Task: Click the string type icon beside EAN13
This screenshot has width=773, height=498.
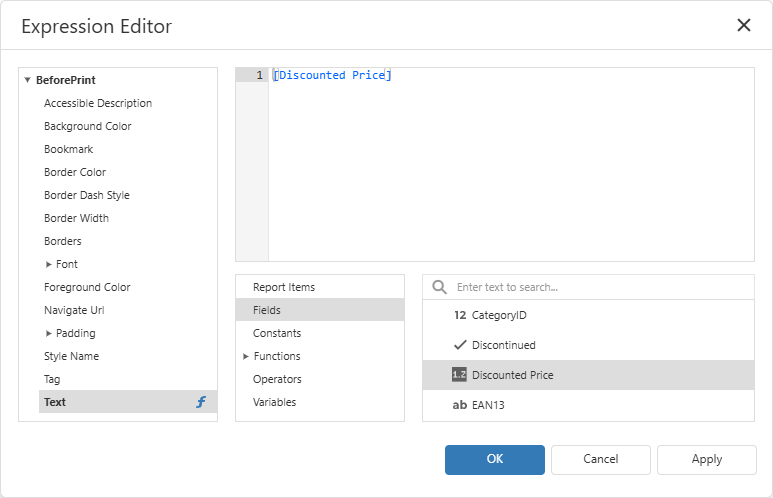Action: point(459,405)
